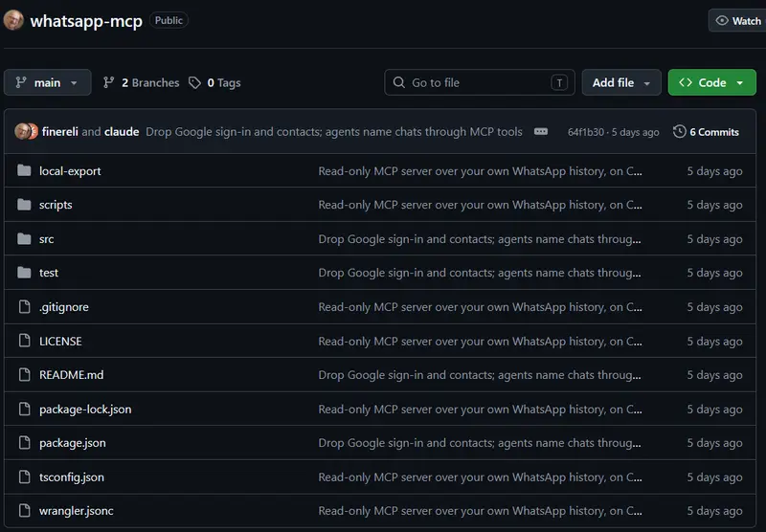766x532 pixels.
Task: Open the local-export folder
Action: point(70,171)
